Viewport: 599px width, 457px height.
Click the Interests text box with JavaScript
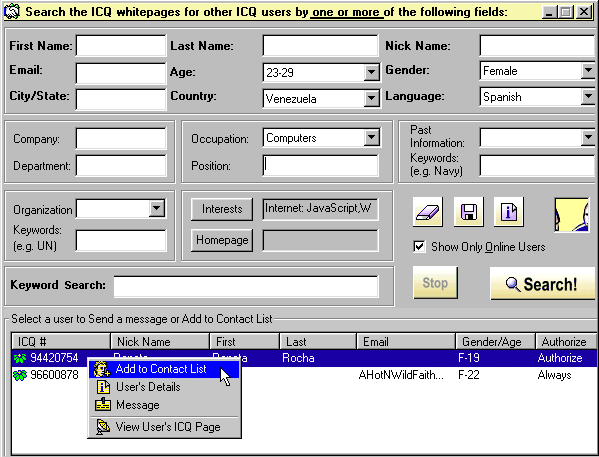(320, 209)
